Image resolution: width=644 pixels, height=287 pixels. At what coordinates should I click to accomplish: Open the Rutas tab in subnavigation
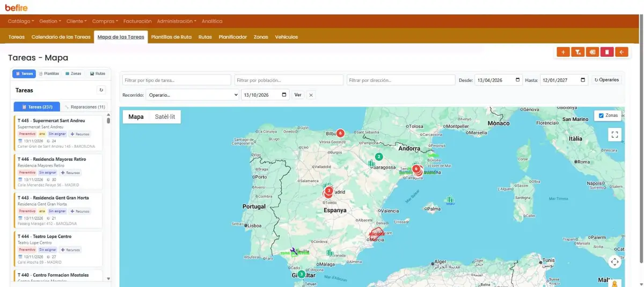coord(205,37)
